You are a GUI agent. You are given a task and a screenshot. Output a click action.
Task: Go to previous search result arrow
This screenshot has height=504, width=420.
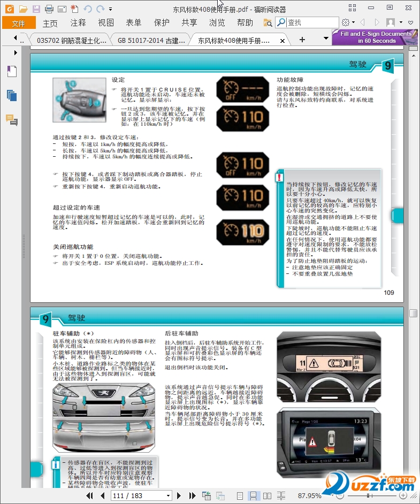(363, 22)
